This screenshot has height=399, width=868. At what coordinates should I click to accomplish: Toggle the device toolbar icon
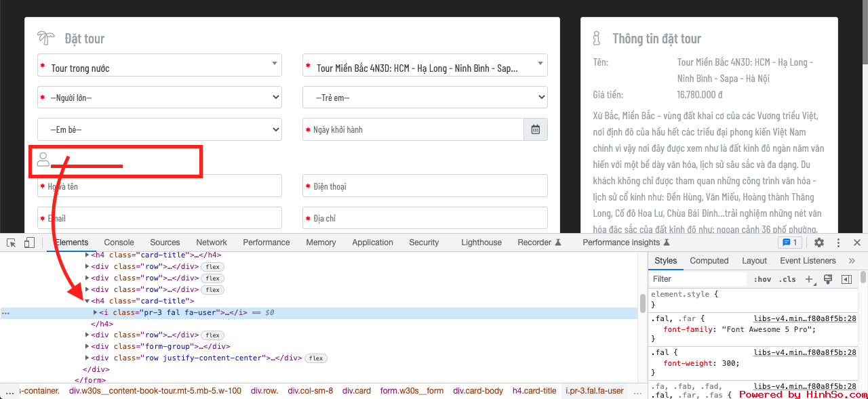point(29,243)
